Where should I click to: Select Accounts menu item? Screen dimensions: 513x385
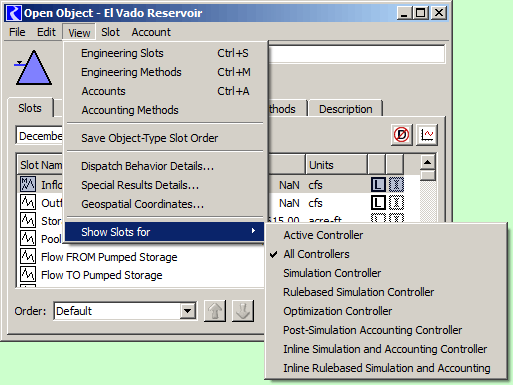165,91
